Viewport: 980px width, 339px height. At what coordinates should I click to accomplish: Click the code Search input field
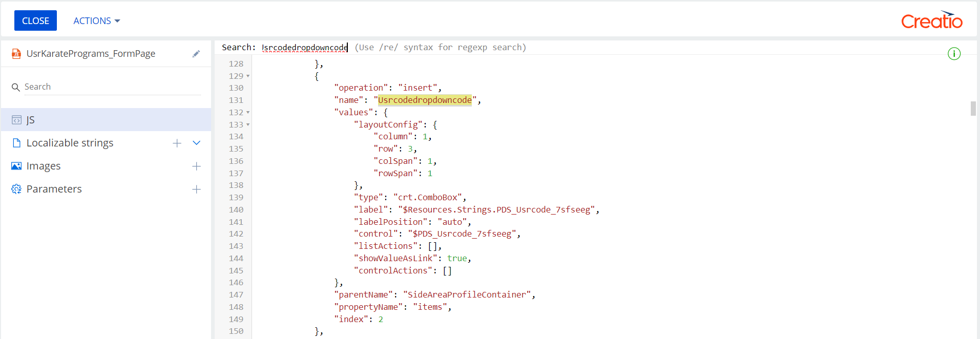click(x=305, y=47)
